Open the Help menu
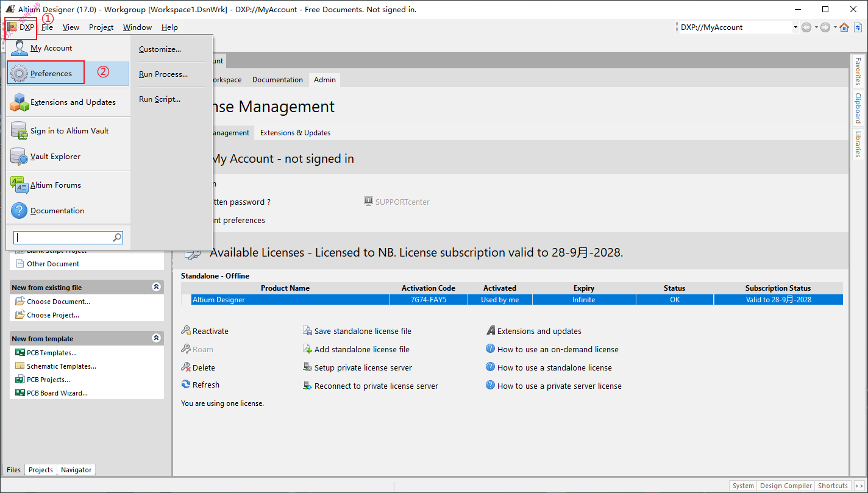 click(x=169, y=27)
